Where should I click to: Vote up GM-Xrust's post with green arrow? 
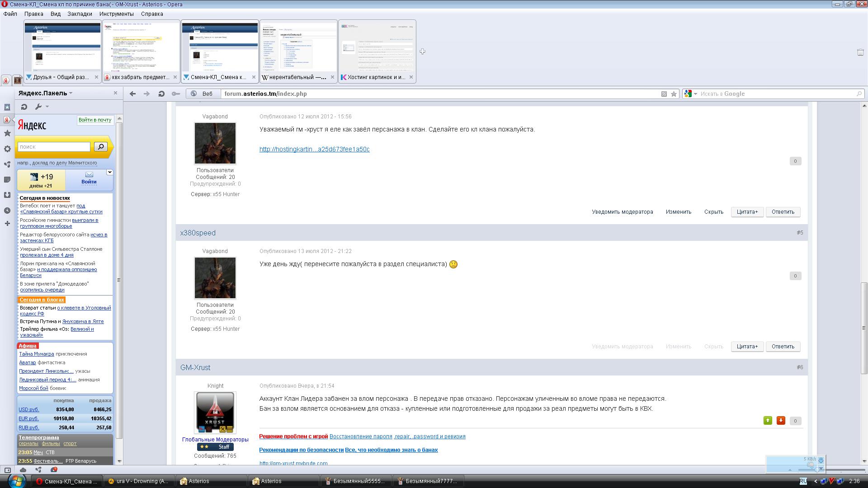(x=768, y=421)
